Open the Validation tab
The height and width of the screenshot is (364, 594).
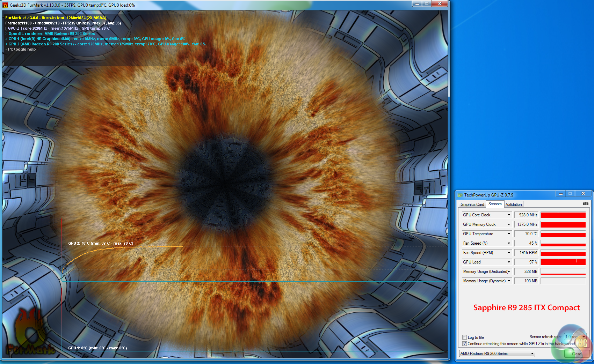(x=514, y=205)
